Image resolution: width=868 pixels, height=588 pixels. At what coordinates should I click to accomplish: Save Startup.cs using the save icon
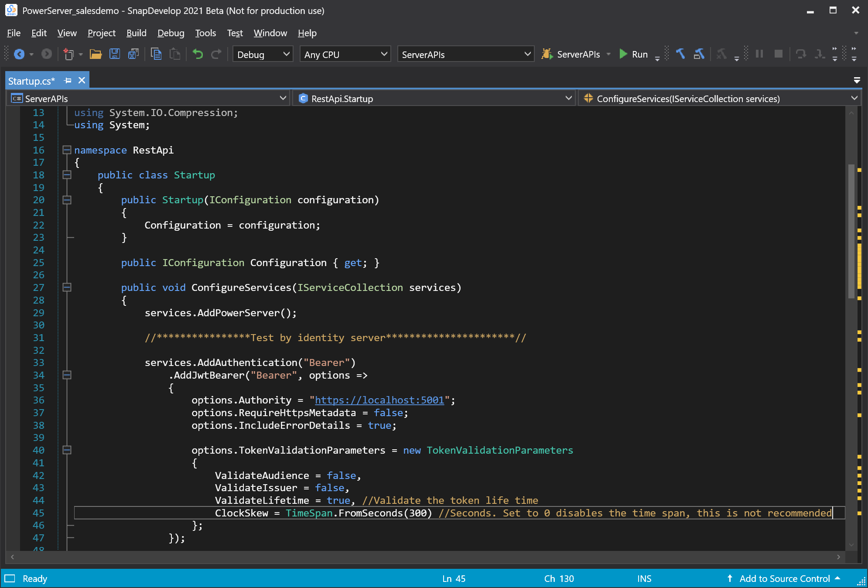coord(114,54)
